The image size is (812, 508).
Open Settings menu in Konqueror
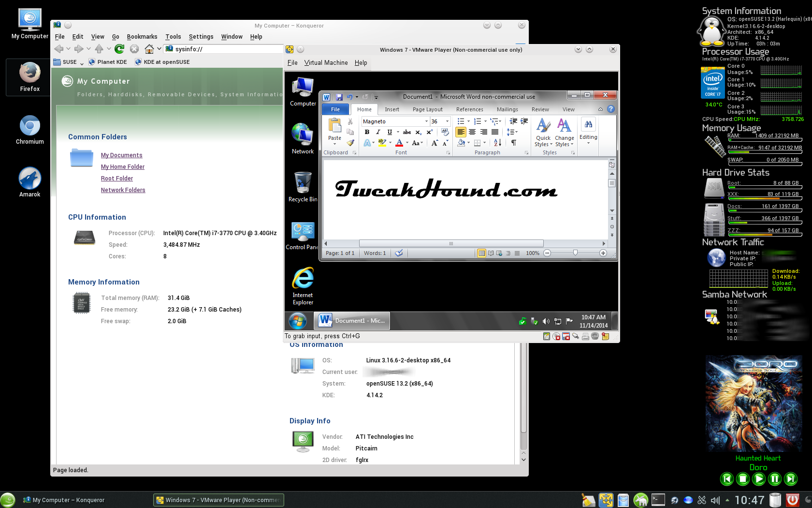click(x=201, y=37)
